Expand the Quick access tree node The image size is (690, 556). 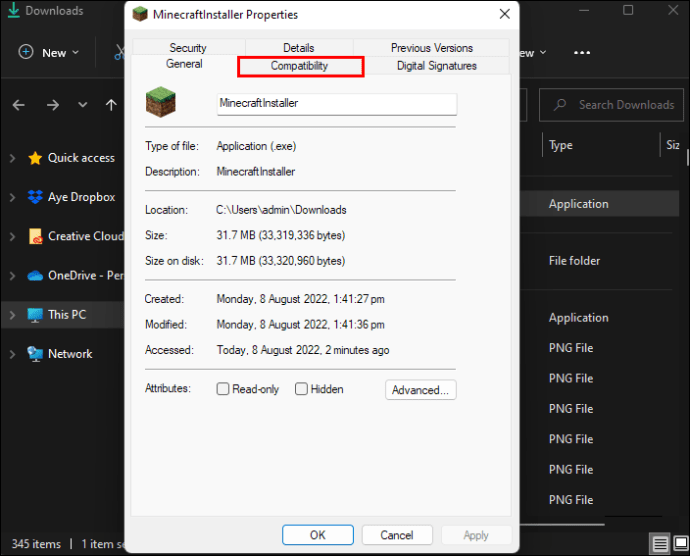[x=12, y=158]
